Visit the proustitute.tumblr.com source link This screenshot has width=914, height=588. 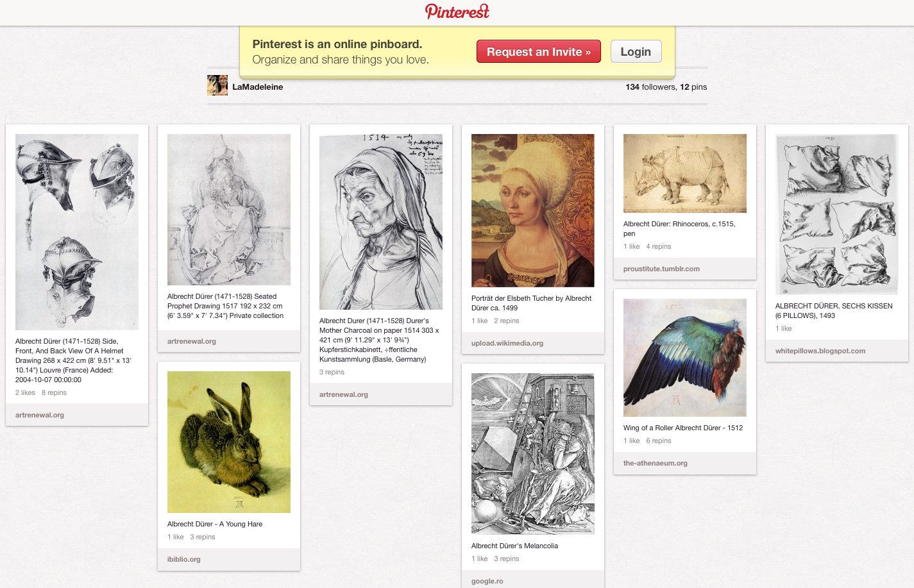tap(661, 269)
